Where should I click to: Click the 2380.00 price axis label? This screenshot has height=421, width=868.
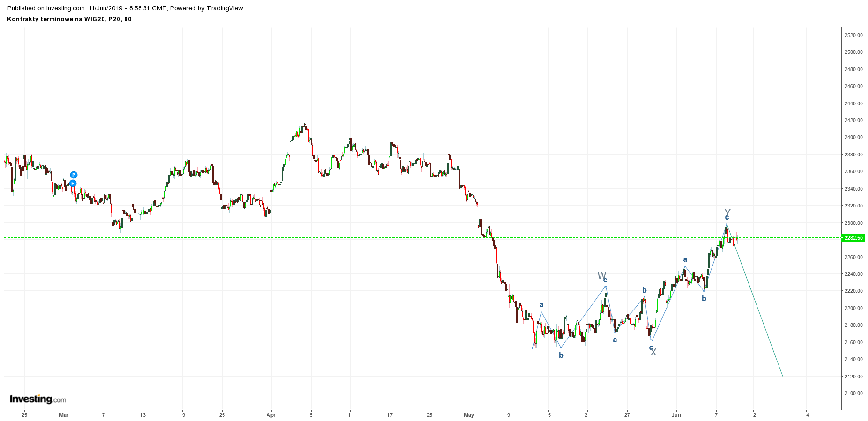point(853,155)
